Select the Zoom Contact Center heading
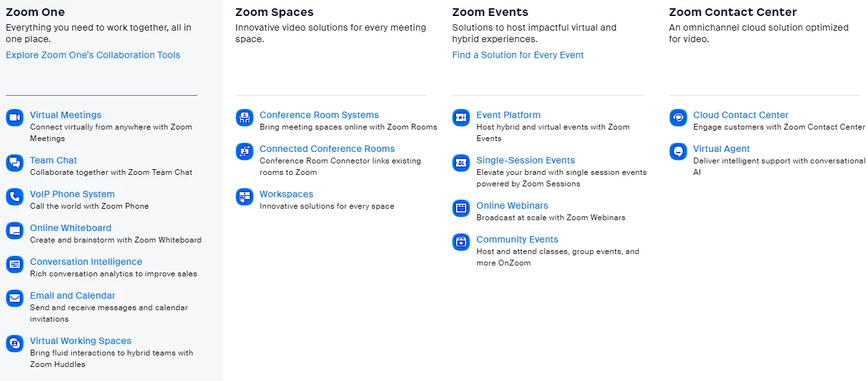 coord(733,12)
